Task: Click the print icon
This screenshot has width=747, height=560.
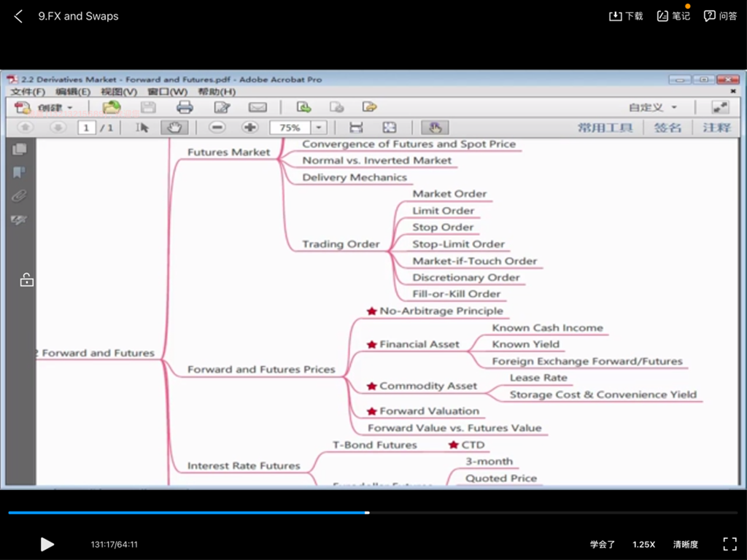Action: [185, 107]
